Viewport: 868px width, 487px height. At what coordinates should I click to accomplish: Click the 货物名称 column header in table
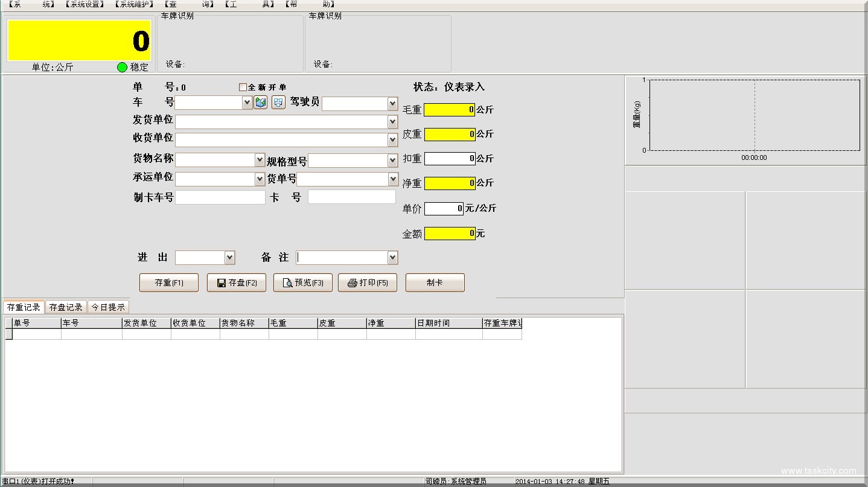[x=244, y=323]
